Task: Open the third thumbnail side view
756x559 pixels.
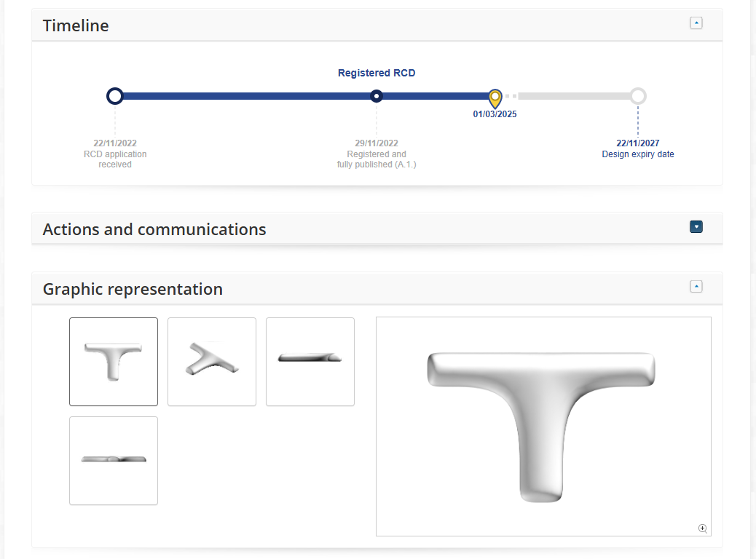Action: (x=310, y=362)
